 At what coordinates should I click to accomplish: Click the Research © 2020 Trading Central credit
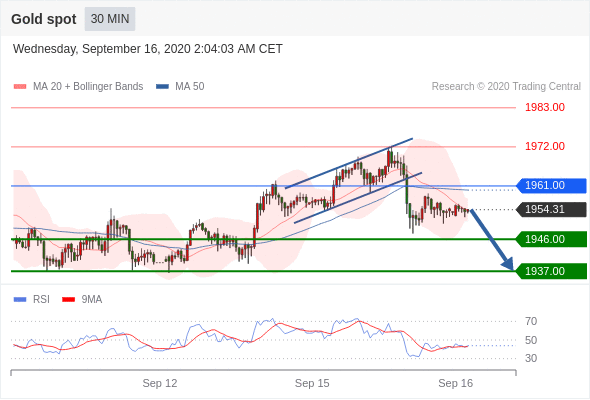pos(506,87)
